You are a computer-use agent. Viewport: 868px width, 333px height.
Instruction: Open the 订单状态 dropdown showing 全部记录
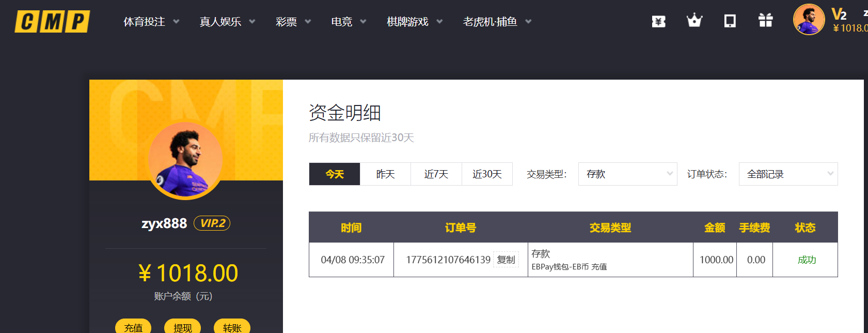788,174
